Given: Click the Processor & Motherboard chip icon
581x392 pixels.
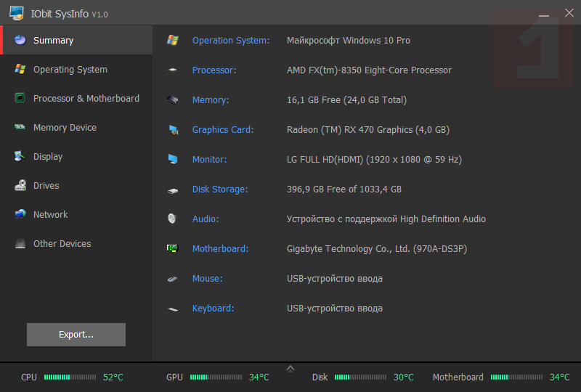Looking at the screenshot, I should coord(20,99).
